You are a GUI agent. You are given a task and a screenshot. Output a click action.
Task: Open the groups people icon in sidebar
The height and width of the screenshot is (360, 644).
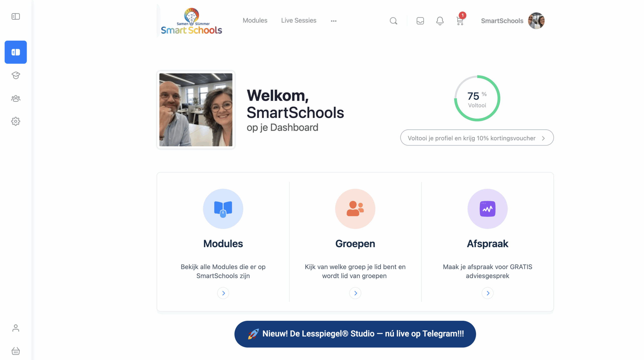[x=16, y=98]
